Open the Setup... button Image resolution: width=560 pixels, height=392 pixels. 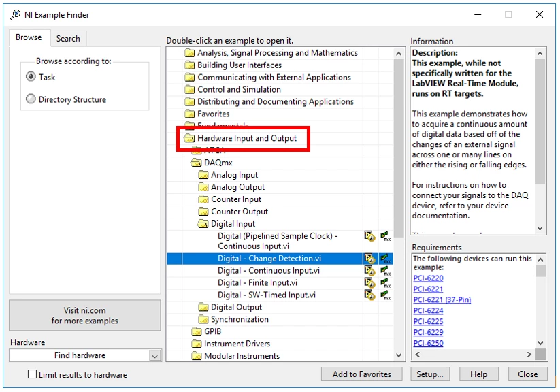click(x=430, y=374)
